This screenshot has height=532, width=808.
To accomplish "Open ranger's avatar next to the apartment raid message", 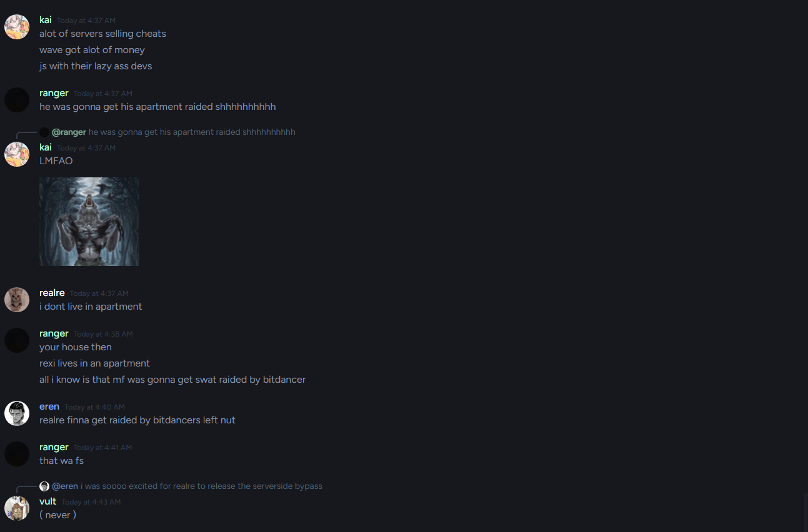I will (17, 100).
